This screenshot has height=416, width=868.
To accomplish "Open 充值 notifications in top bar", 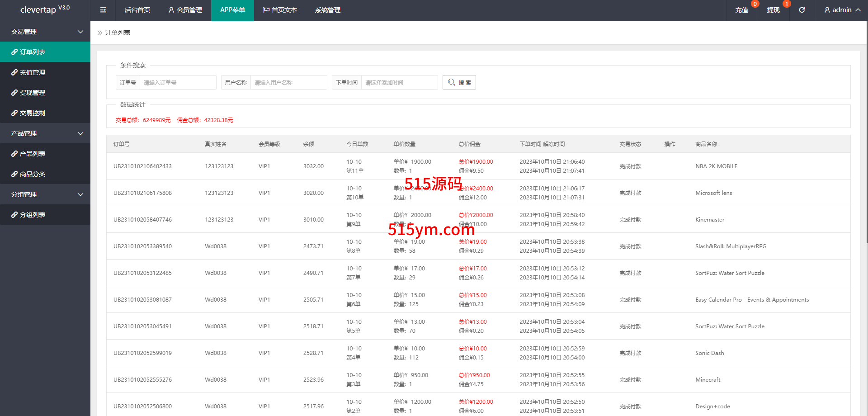I will click(741, 10).
